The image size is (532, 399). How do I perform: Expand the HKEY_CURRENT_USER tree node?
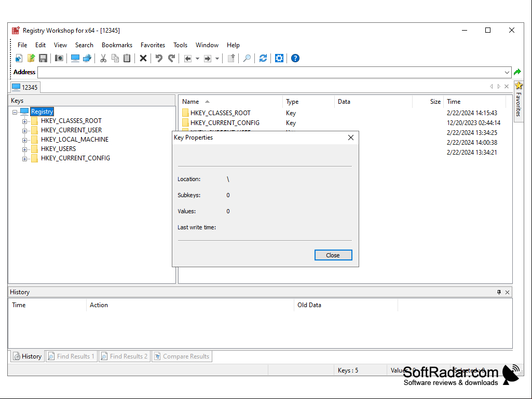[x=24, y=131]
